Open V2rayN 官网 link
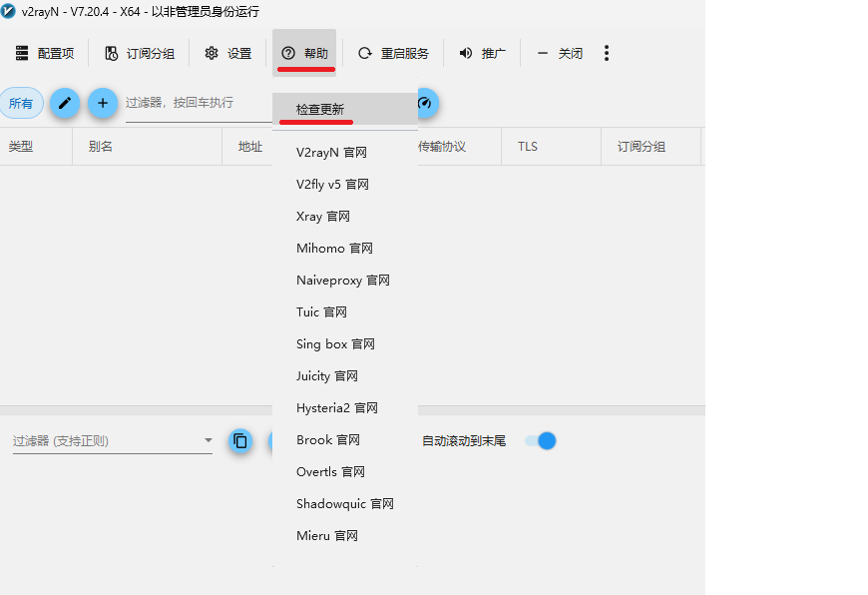Screen dimensions: 868x595 tap(345, 153)
